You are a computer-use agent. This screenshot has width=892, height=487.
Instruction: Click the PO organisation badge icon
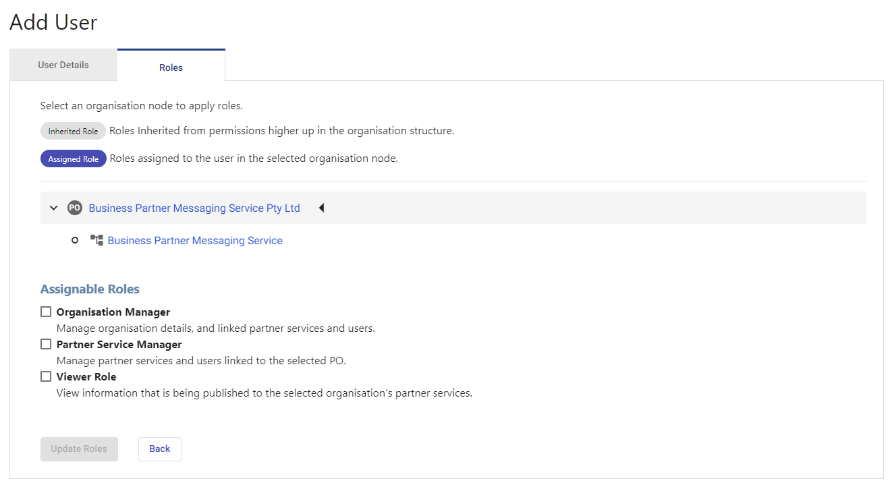[75, 208]
